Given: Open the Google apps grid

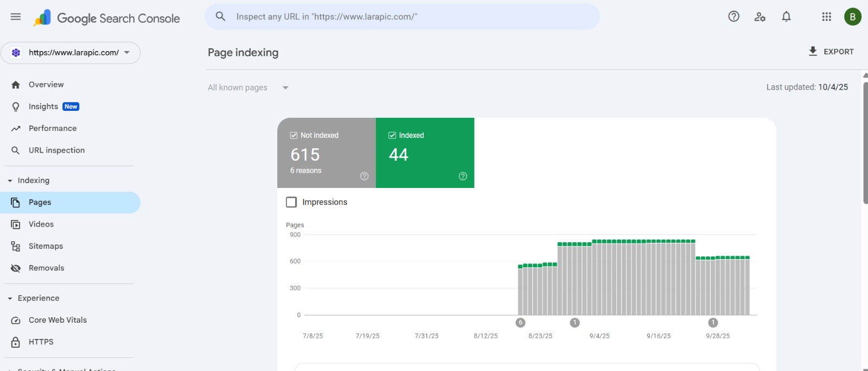Looking at the screenshot, I should click(x=826, y=17).
